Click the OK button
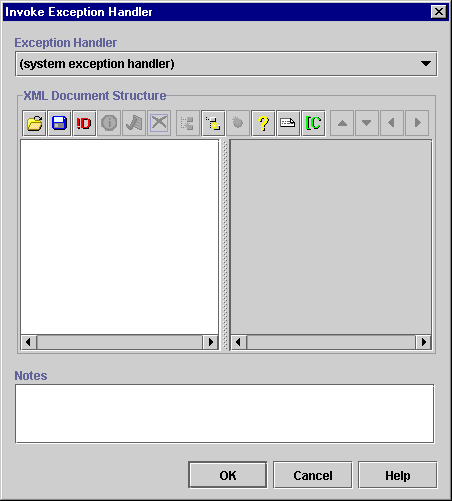 tap(228, 475)
